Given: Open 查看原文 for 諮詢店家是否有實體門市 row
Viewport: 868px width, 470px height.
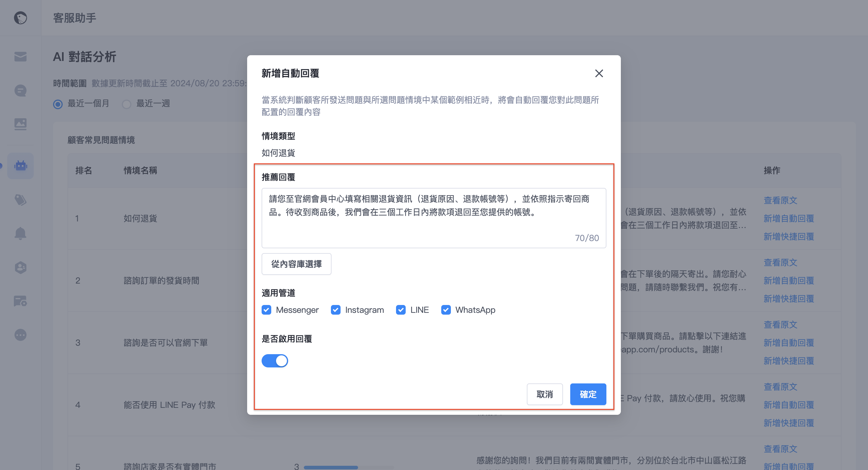Looking at the screenshot, I should tap(780, 449).
